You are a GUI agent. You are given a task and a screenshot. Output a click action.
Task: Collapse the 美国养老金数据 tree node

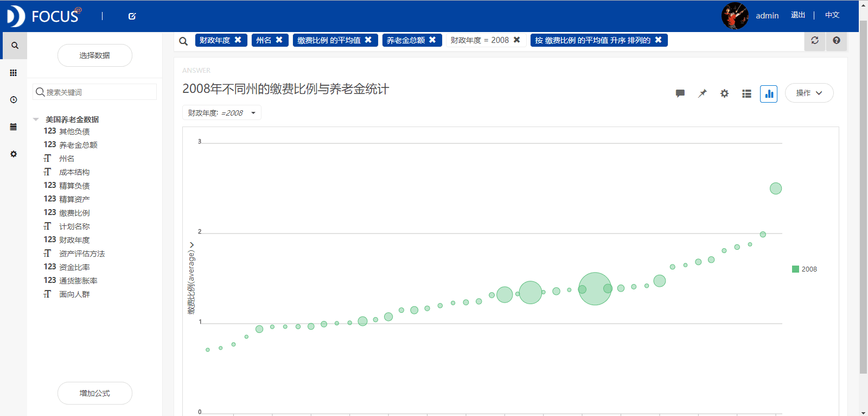(36, 119)
